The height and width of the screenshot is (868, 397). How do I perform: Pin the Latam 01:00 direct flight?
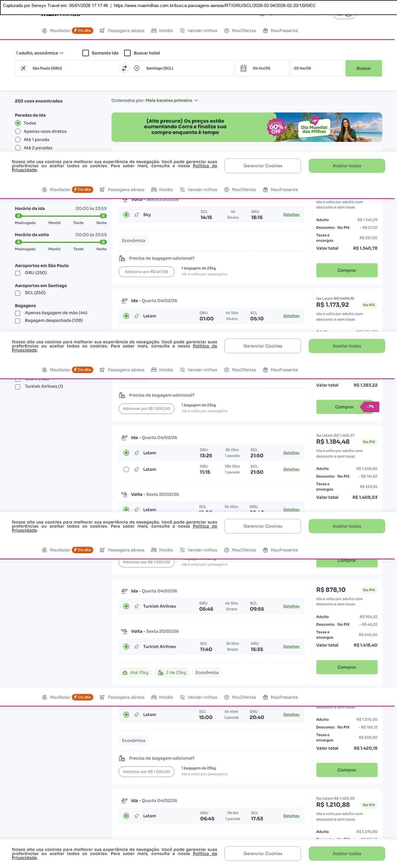(x=136, y=316)
